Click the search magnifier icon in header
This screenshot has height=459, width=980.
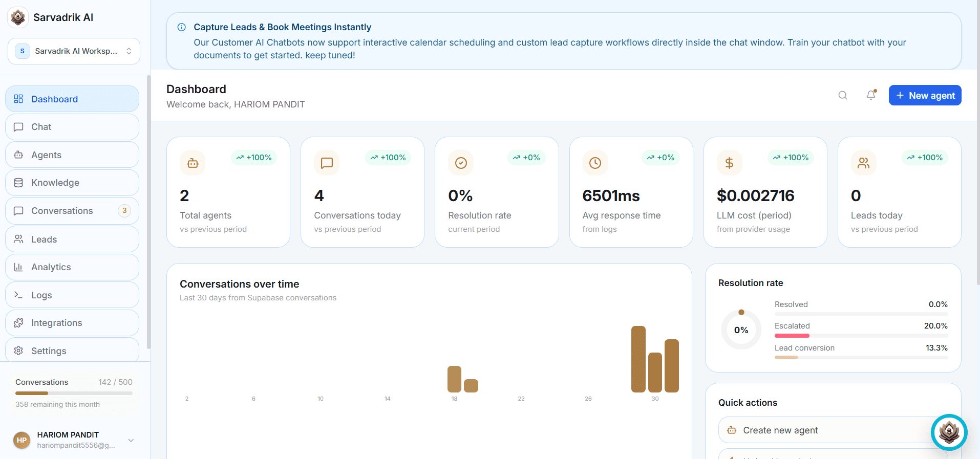[842, 96]
